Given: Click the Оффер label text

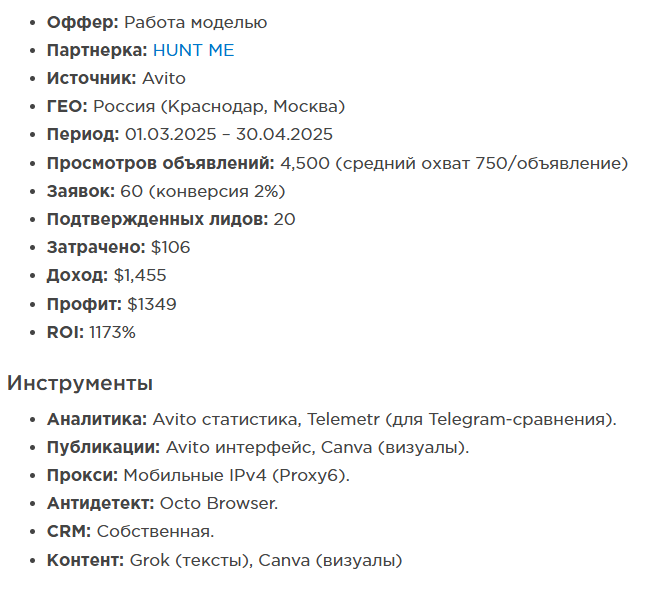Looking at the screenshot, I should (x=83, y=22).
